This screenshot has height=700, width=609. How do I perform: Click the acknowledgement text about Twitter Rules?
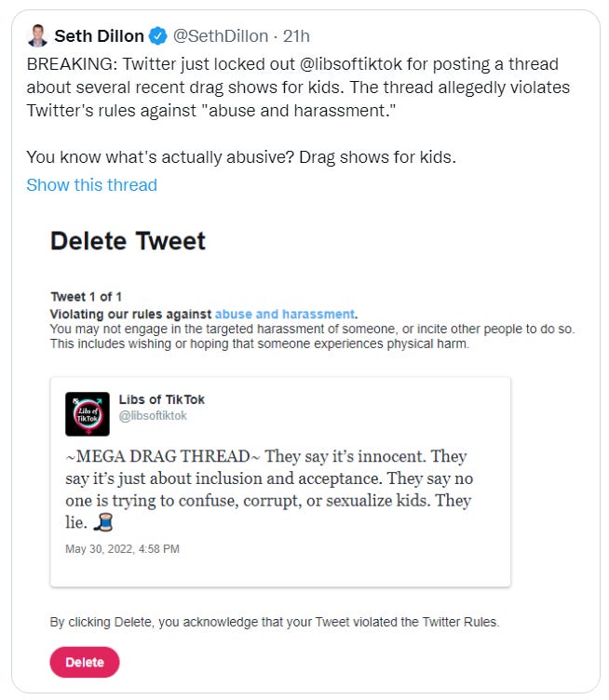pyautogui.click(x=275, y=622)
